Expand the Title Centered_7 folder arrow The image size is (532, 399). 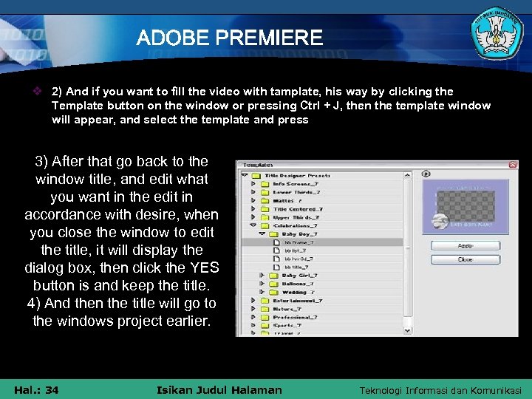pos(253,208)
